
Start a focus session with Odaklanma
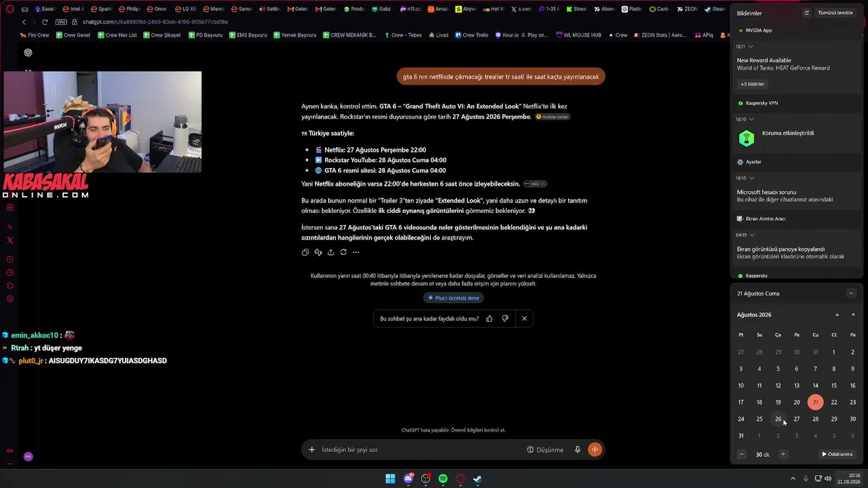pyautogui.click(x=837, y=454)
